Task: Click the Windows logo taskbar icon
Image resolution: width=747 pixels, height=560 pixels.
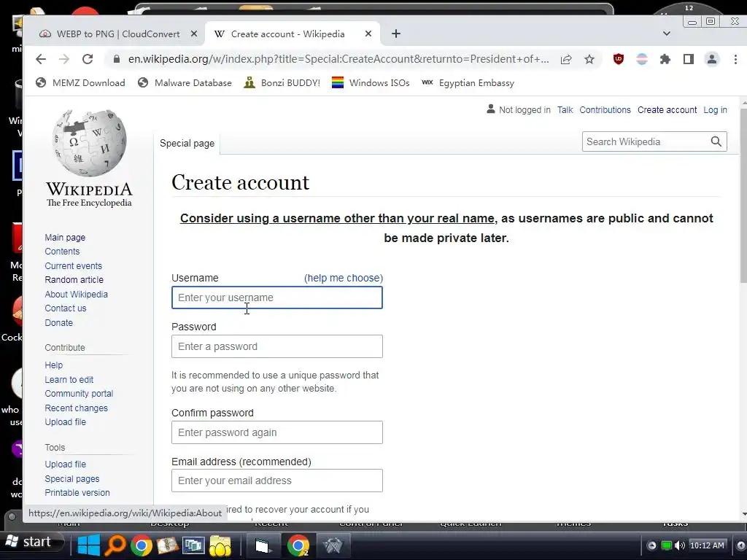Action: tap(89, 545)
